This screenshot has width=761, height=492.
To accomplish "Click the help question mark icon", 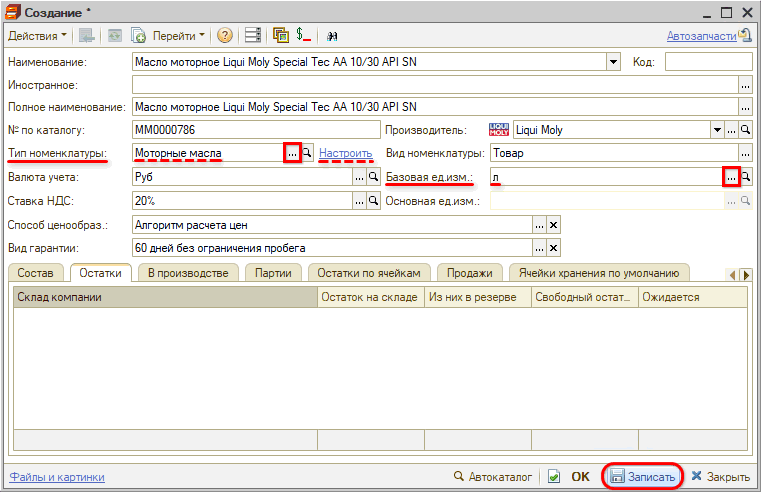I will point(225,35).
